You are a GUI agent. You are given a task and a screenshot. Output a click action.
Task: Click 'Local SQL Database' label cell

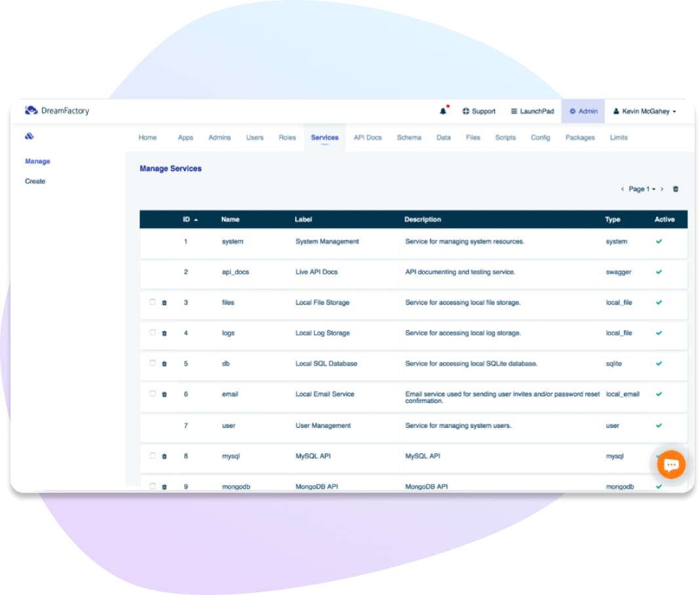(326, 364)
